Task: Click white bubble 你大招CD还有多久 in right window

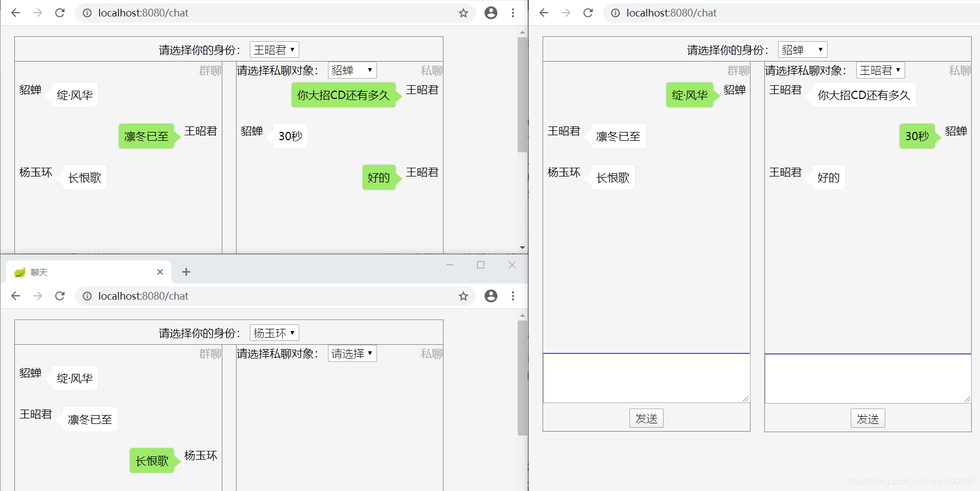Action: click(864, 95)
